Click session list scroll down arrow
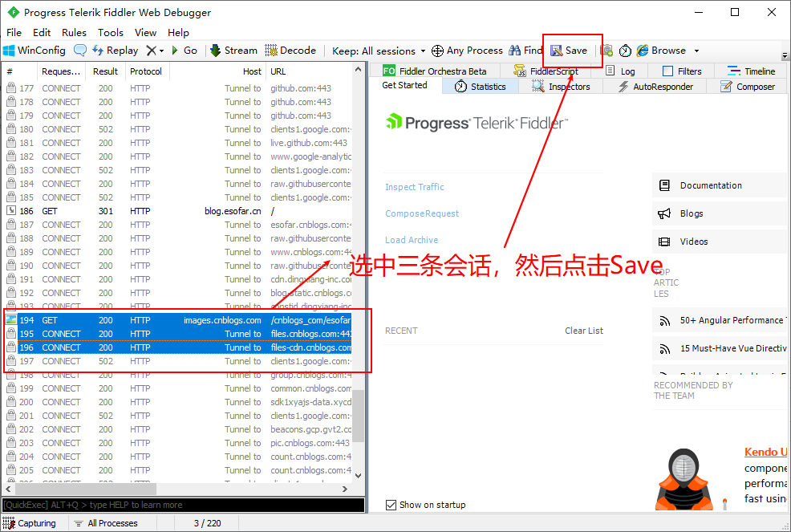The image size is (791, 532). click(358, 476)
